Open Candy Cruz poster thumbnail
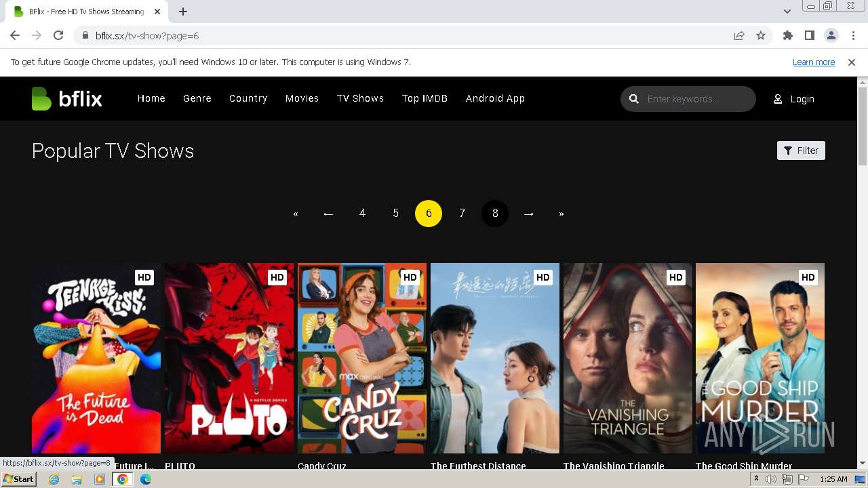Screen dimensions: 868x488 click(x=362, y=358)
